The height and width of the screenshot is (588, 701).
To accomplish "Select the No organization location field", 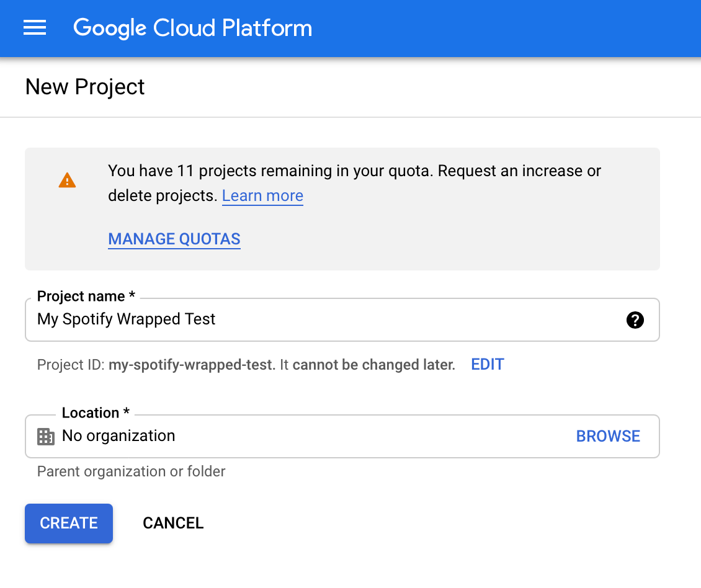I will [118, 436].
